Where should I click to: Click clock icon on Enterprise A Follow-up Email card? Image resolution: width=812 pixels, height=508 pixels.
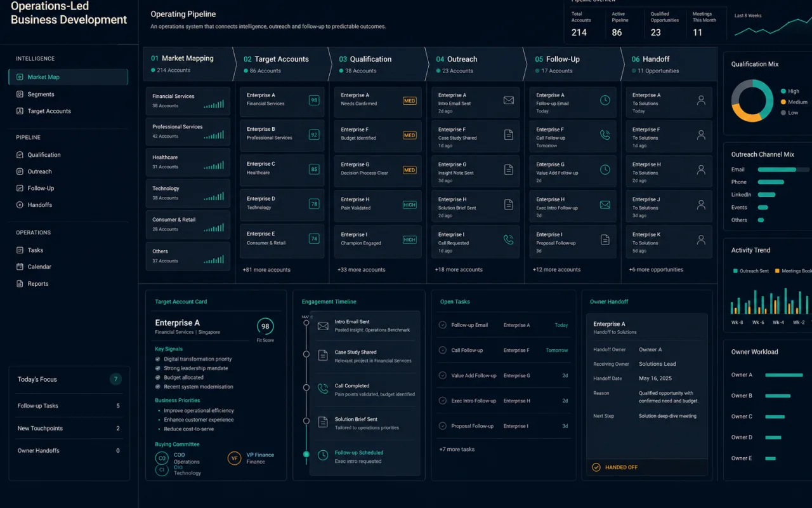click(x=605, y=100)
